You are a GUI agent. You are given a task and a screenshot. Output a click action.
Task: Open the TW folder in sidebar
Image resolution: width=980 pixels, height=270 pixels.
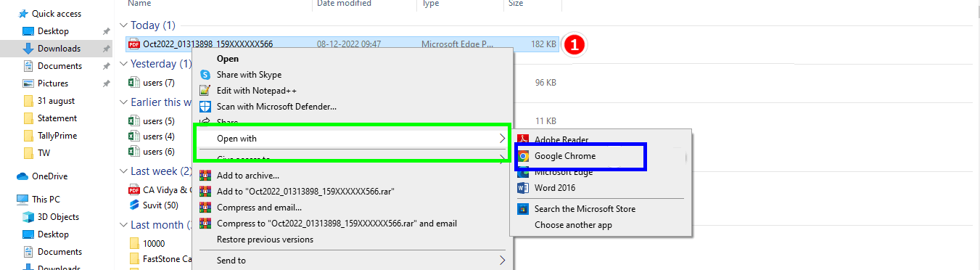(44, 153)
